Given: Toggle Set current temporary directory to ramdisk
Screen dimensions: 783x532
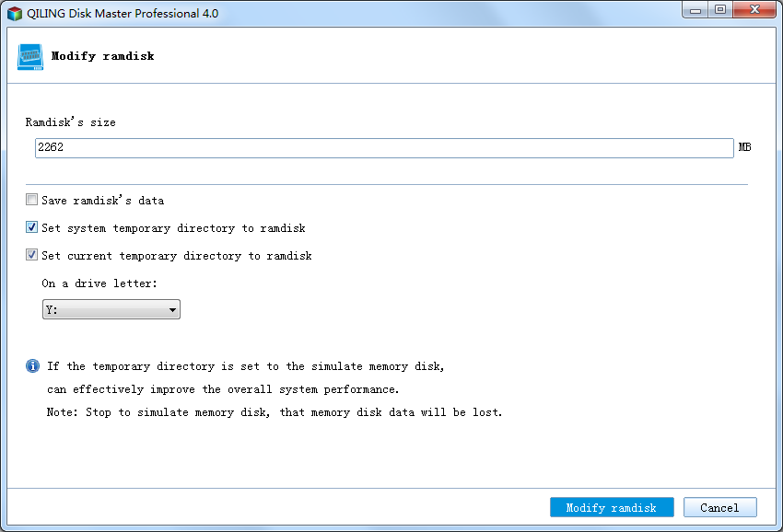Looking at the screenshot, I should pyautogui.click(x=31, y=255).
